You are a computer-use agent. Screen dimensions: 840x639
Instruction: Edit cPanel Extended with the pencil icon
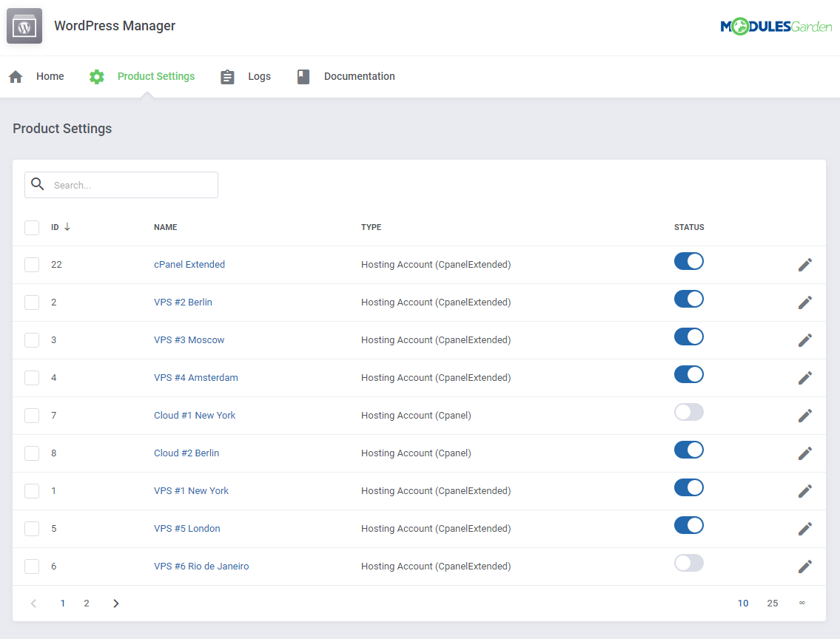click(804, 265)
